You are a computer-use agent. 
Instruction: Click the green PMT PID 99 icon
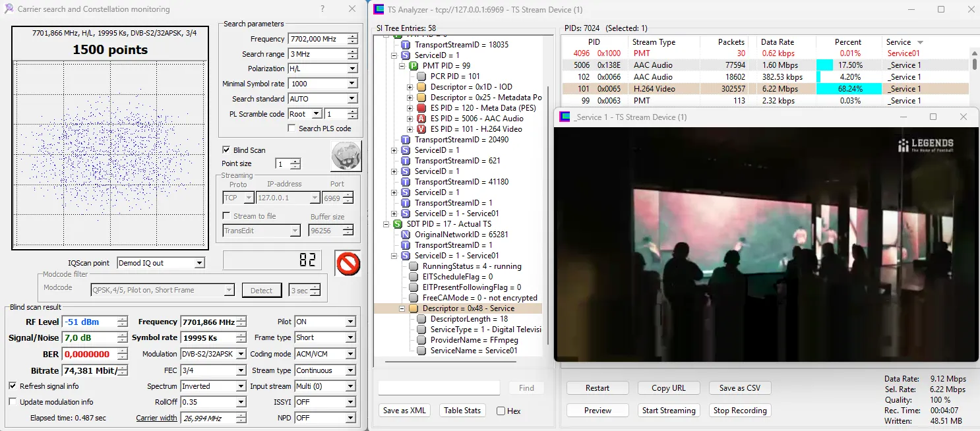(x=413, y=66)
